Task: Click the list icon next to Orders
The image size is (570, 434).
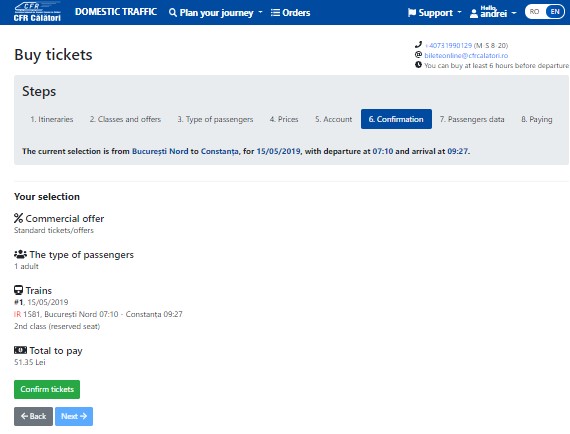Action: coord(275,13)
